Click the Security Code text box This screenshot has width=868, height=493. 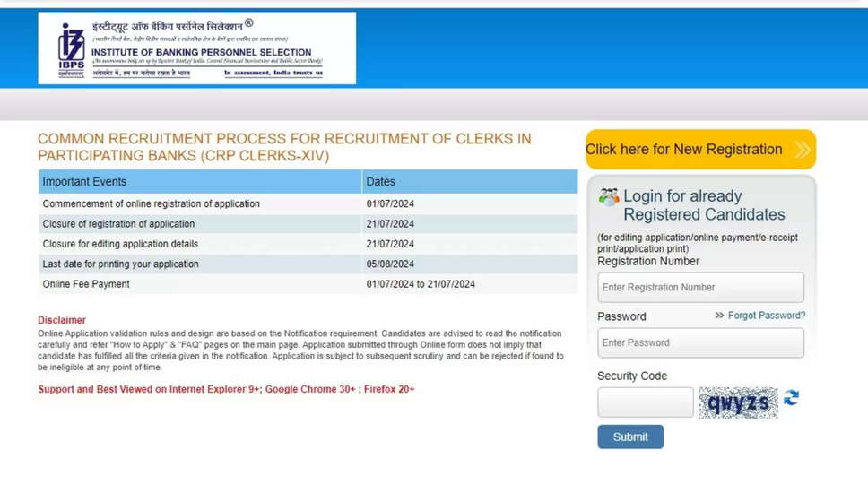(645, 403)
